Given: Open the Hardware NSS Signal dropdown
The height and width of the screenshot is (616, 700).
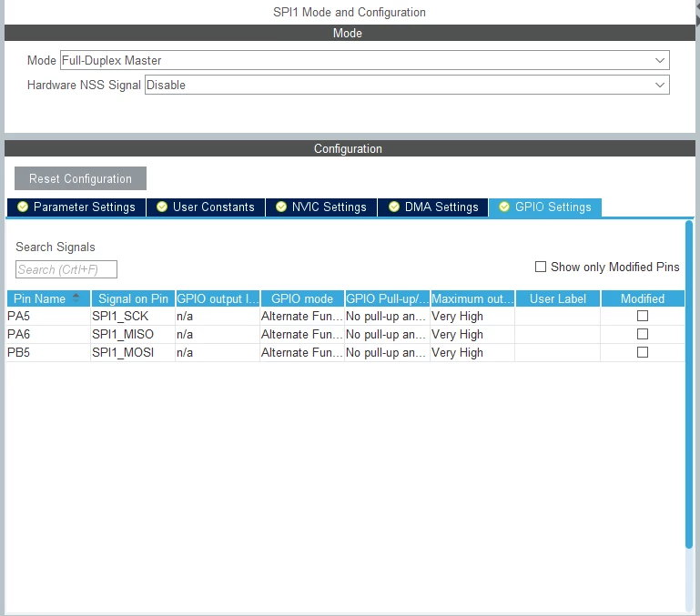Looking at the screenshot, I should [x=407, y=85].
